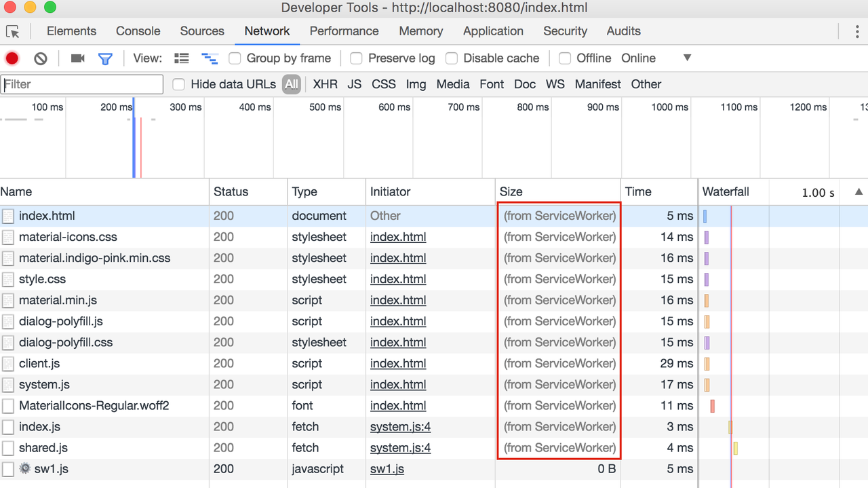Open the Memory tab

click(421, 31)
